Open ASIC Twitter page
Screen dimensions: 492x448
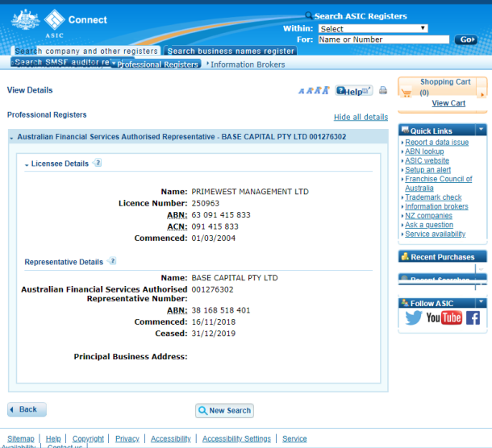(413, 317)
